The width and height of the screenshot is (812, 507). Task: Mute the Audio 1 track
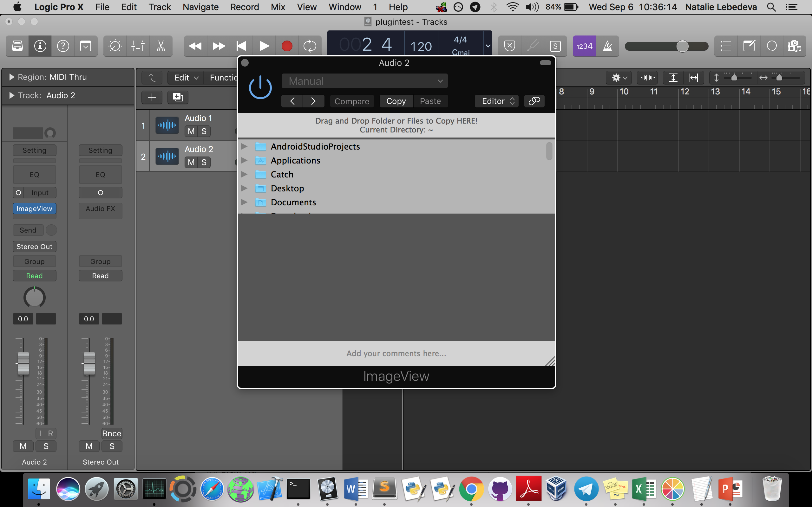191,131
